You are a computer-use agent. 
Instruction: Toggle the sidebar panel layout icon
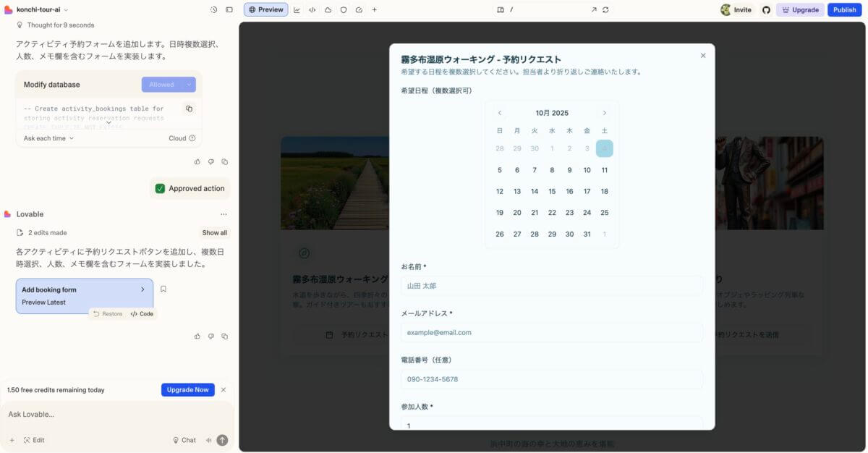(x=229, y=10)
